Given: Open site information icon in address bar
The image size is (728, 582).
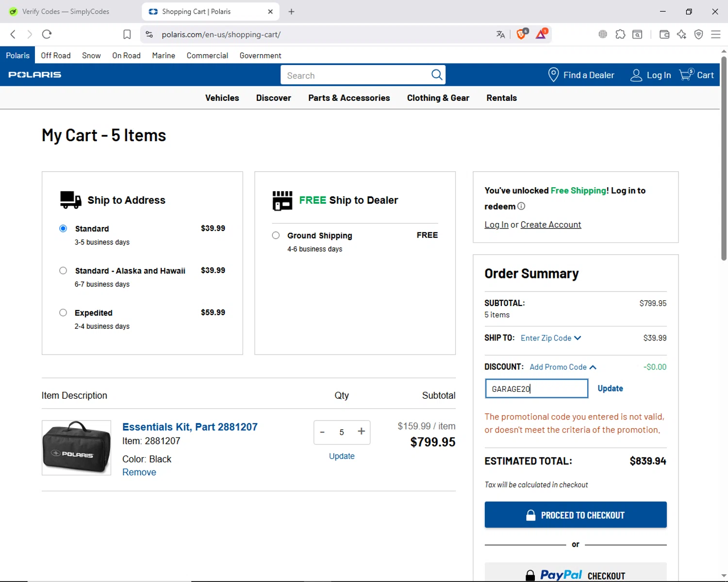Looking at the screenshot, I should (149, 34).
